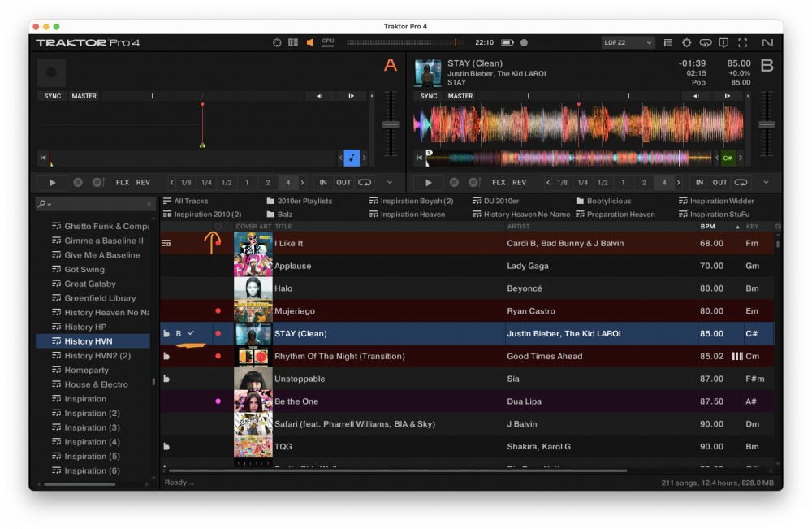Open the Inspiration StuFu favorite
This screenshot has height=529, width=812.
(x=714, y=214)
